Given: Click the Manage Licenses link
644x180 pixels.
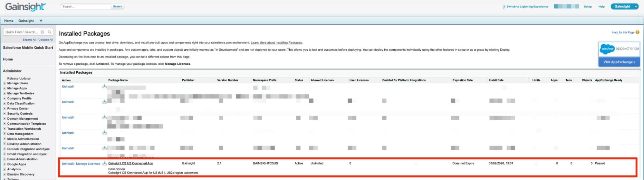Looking at the screenshot, I should pyautogui.click(x=88, y=164).
